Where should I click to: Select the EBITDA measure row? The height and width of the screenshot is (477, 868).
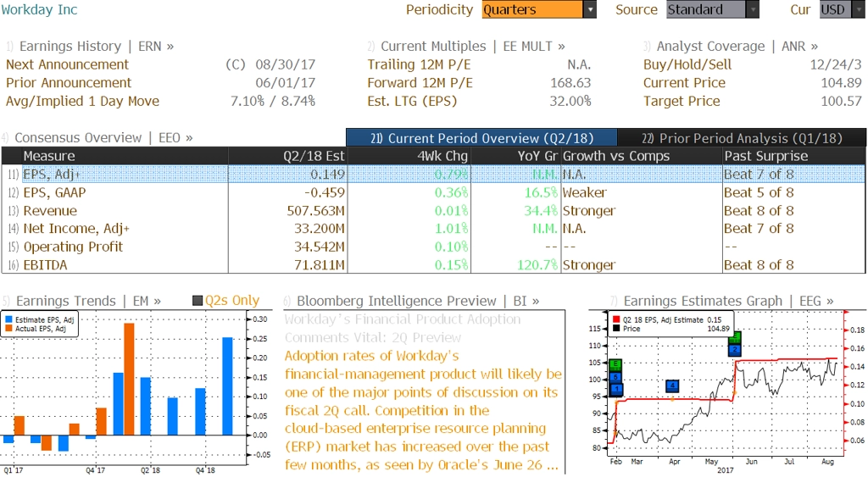433,264
